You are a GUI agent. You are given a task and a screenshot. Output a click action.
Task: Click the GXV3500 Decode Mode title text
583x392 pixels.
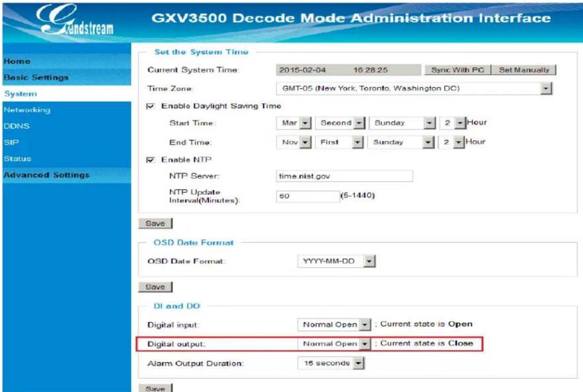coord(351,18)
